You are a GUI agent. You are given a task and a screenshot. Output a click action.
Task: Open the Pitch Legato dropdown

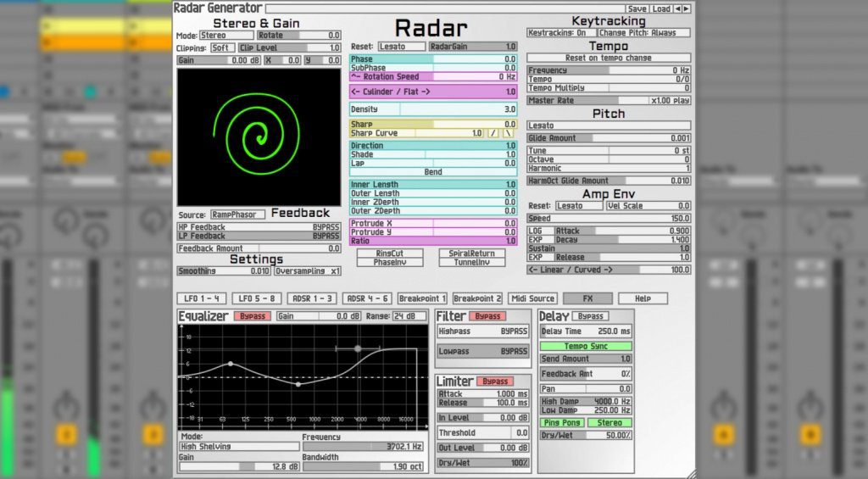pos(609,125)
